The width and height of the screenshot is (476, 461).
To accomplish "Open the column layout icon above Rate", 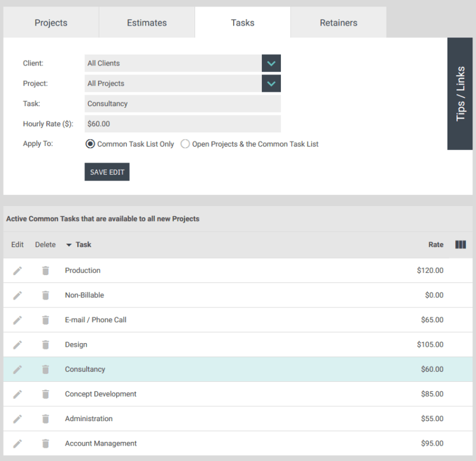I will 460,244.
